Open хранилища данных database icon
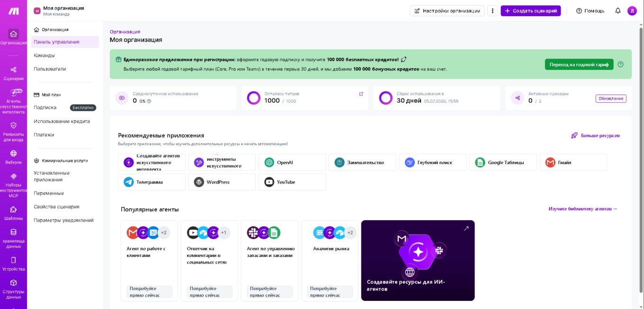 [x=13, y=232]
